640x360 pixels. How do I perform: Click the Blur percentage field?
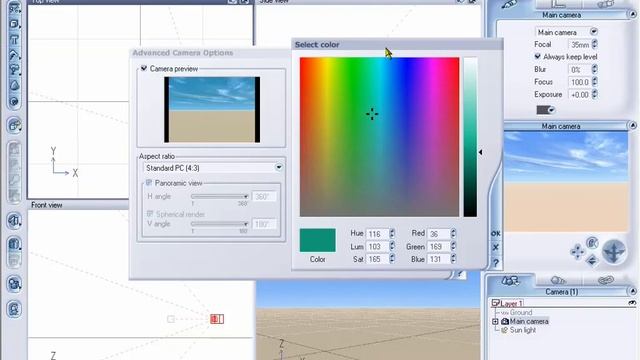point(580,69)
